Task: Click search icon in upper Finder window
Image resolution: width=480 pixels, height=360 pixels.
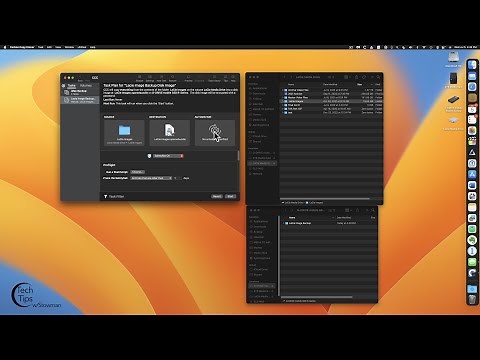Action: tap(378, 77)
